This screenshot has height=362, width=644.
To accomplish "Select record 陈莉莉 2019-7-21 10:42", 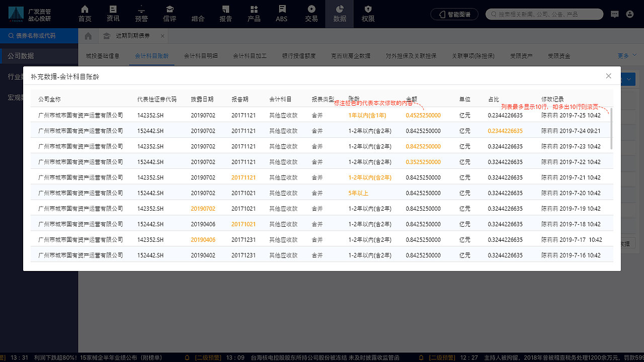I will (571, 177).
